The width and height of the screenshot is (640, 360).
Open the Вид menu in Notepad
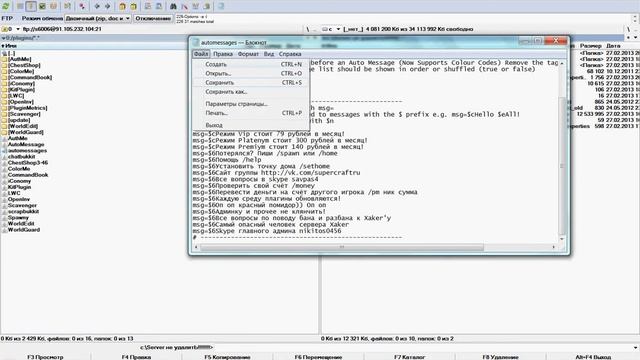pos(269,54)
